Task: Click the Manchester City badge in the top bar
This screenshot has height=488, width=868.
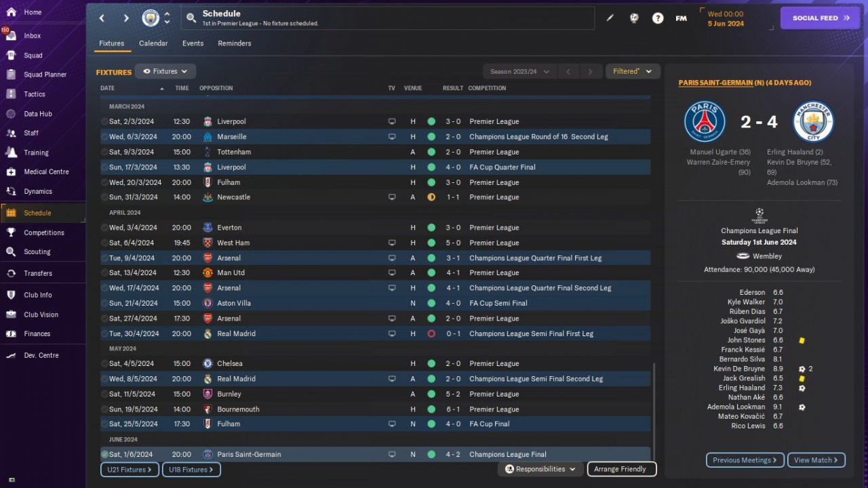Action: (x=151, y=18)
